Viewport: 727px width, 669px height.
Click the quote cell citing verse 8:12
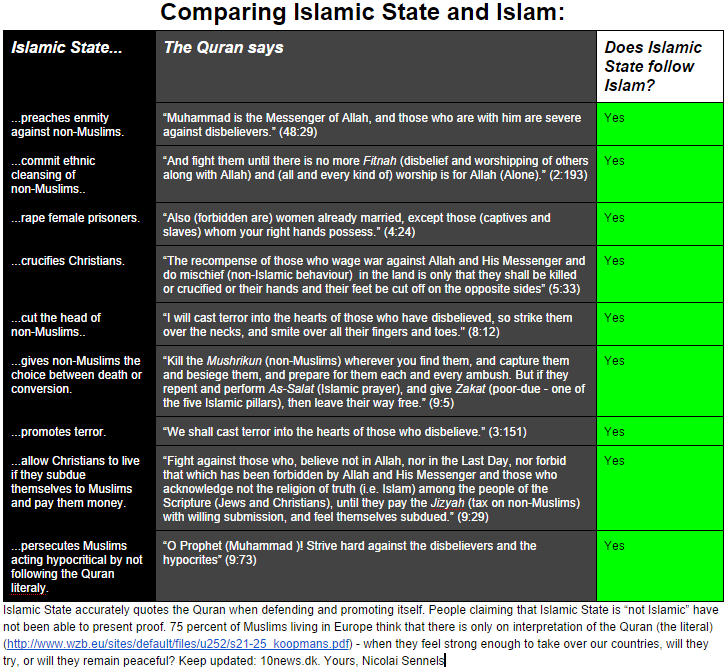[375, 325]
